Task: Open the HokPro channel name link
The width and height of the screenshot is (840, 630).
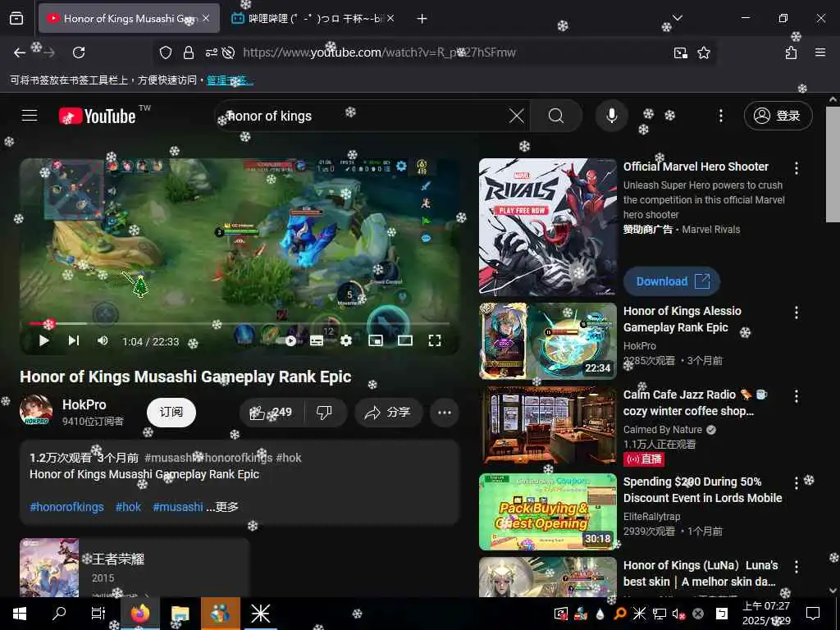Action: click(x=84, y=405)
